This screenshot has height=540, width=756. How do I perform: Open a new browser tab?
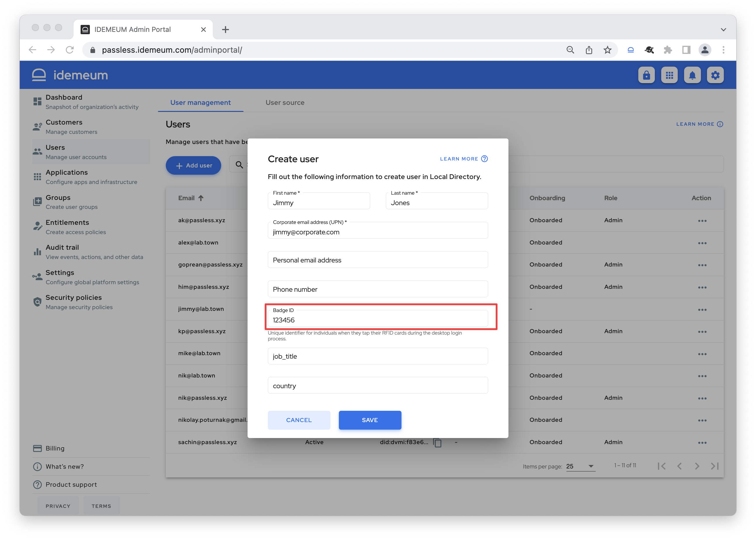(x=225, y=30)
